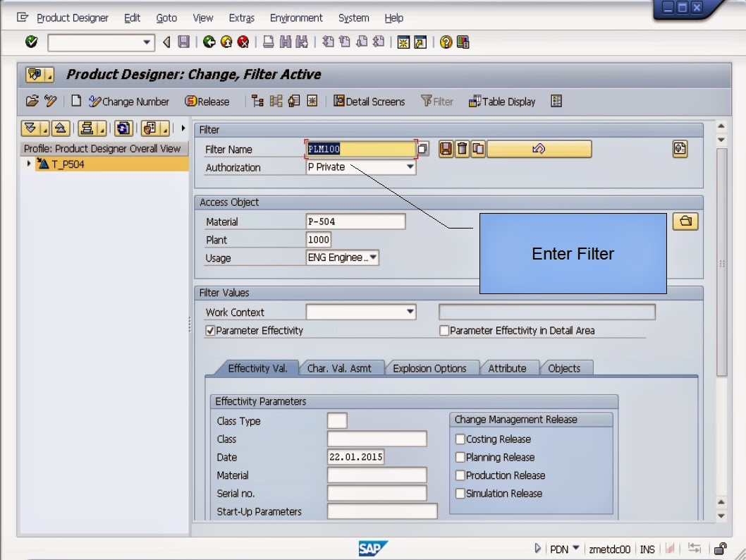Image resolution: width=746 pixels, height=560 pixels.
Task: Expand the T_P504 tree node
Action: [27, 162]
